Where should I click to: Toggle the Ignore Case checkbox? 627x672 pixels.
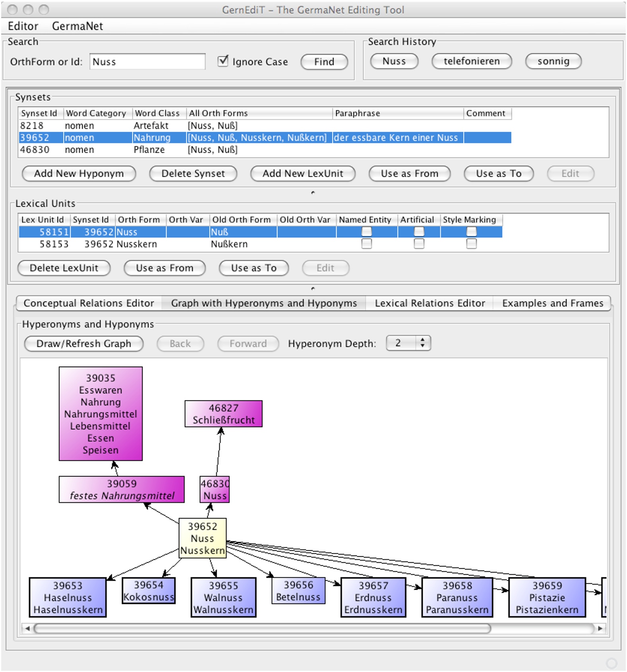tap(223, 61)
